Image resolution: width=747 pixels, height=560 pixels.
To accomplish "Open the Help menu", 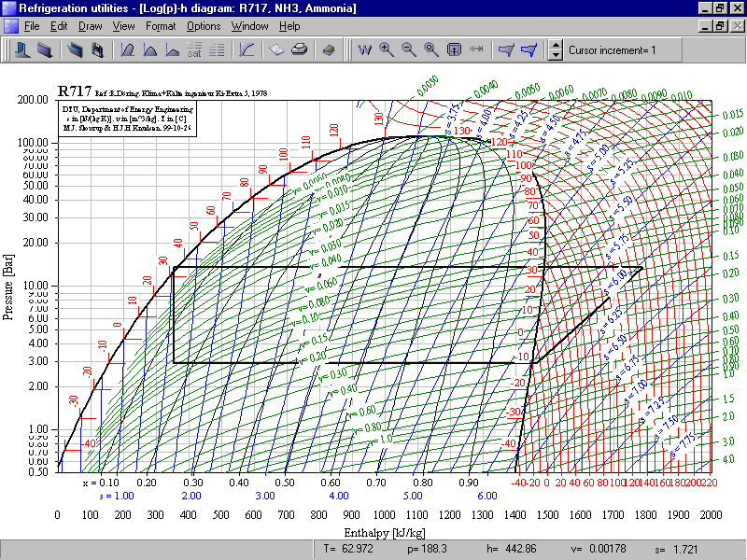I will [x=289, y=26].
